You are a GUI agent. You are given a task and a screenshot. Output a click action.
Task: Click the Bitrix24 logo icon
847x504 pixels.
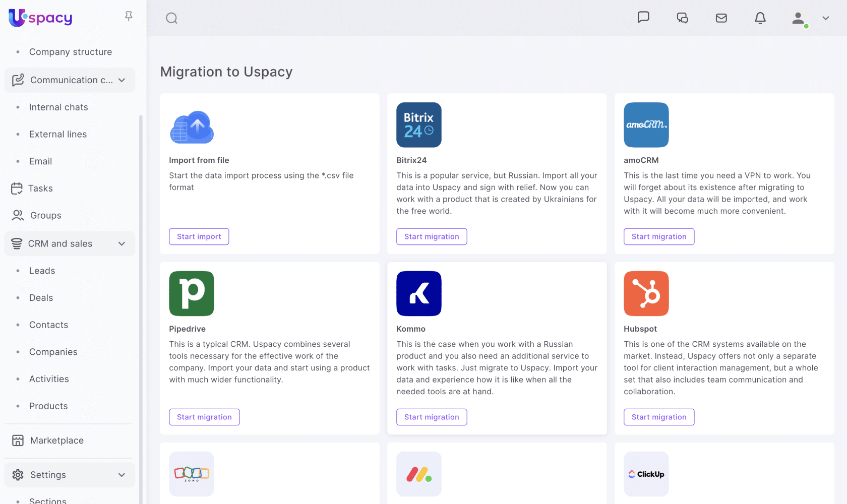[x=419, y=125]
